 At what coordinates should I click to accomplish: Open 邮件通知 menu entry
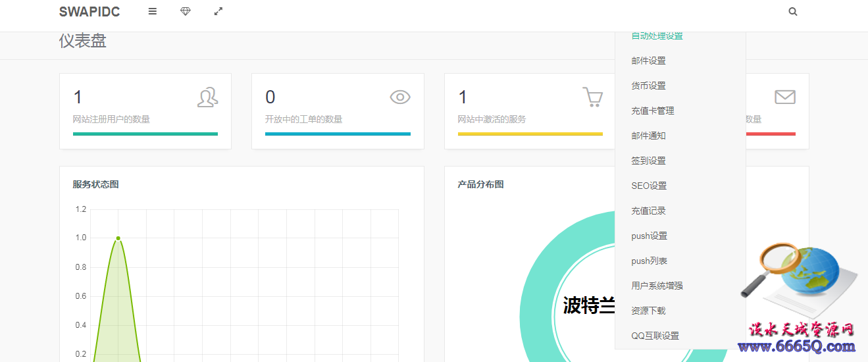[x=649, y=136]
